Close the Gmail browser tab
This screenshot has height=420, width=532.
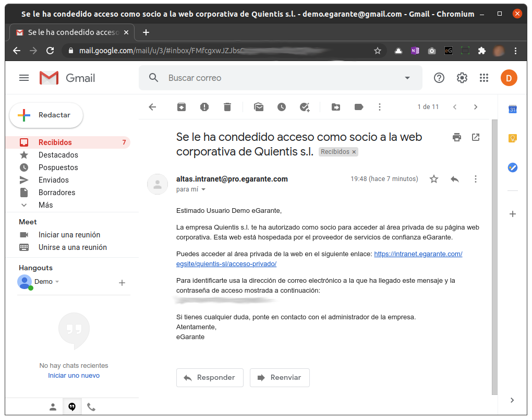[x=126, y=32]
